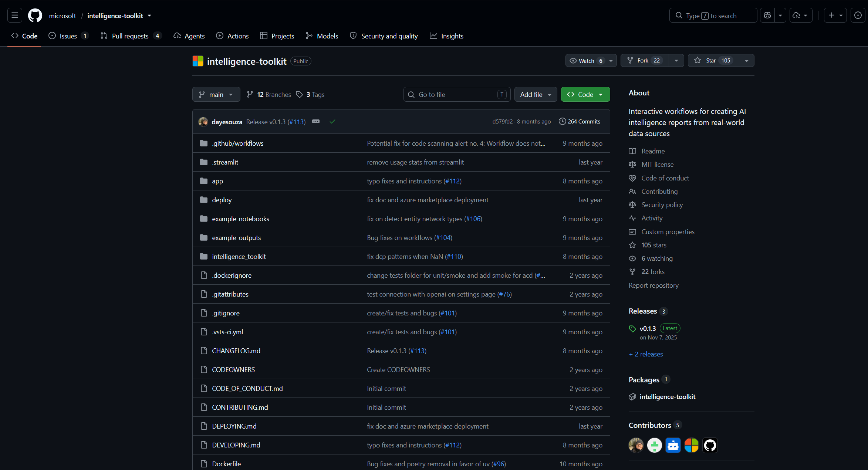The width and height of the screenshot is (868, 470).
Task: Open the Activity link in About
Action: pos(652,218)
